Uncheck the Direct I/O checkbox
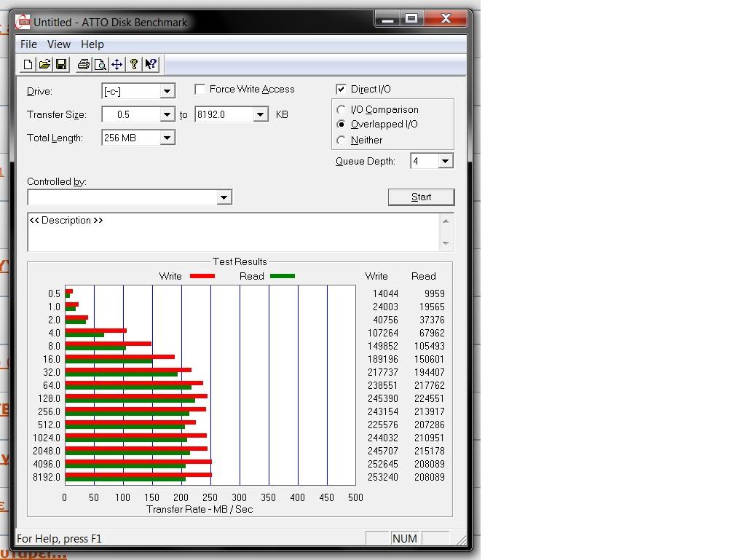The image size is (734, 560). click(x=341, y=90)
